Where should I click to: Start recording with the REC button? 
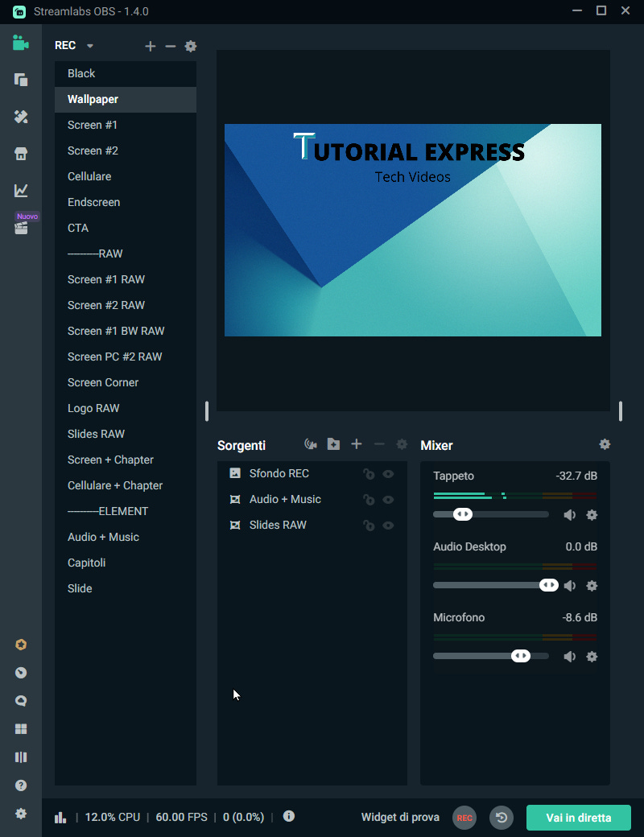464,818
